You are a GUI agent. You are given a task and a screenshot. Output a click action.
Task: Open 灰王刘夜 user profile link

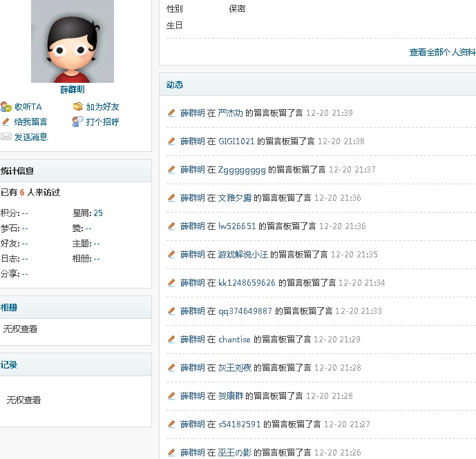pos(235,368)
